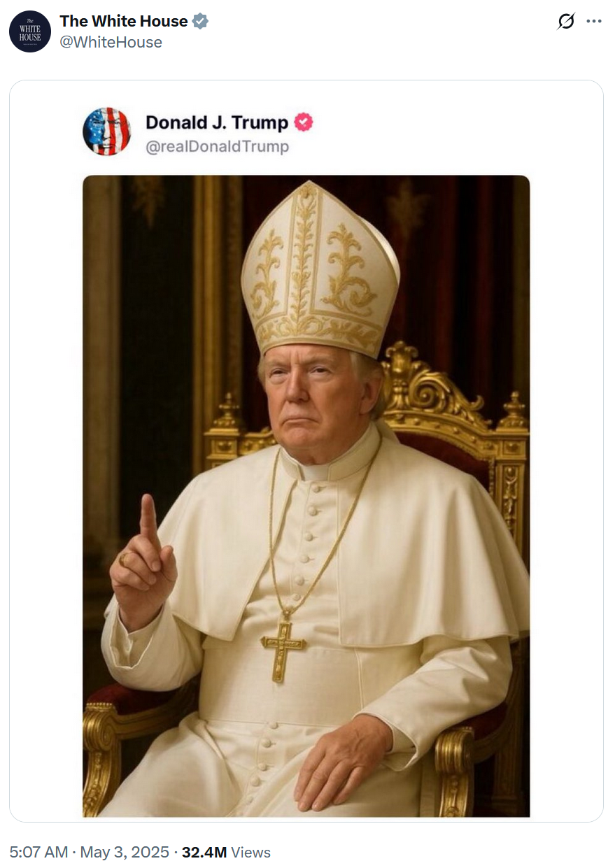Click the May 3, 2025 post date

[125, 852]
